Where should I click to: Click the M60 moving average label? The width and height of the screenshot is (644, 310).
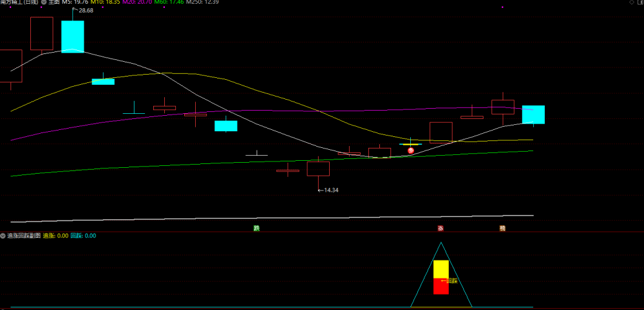(169, 2)
